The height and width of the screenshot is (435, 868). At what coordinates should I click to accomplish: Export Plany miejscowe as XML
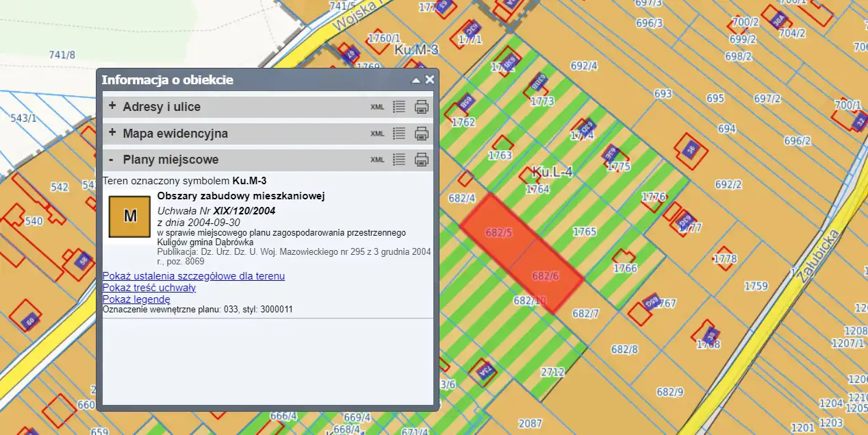377,160
